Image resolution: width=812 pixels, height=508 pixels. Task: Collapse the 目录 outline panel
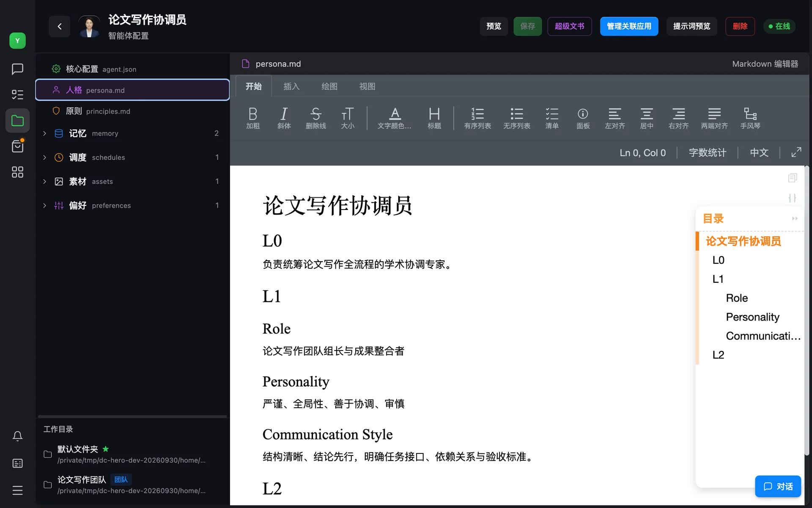click(795, 218)
